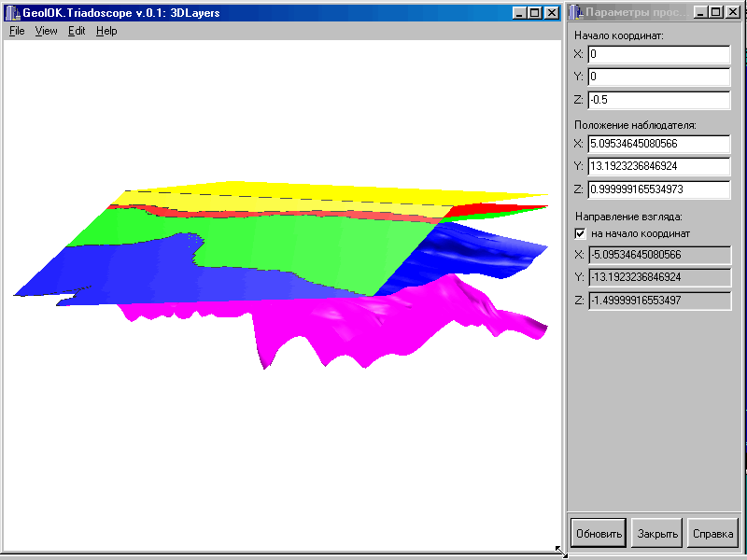Viewport: 747px width, 560px height.
Task: Minimize the 3DLayers main window
Action: click(x=518, y=13)
